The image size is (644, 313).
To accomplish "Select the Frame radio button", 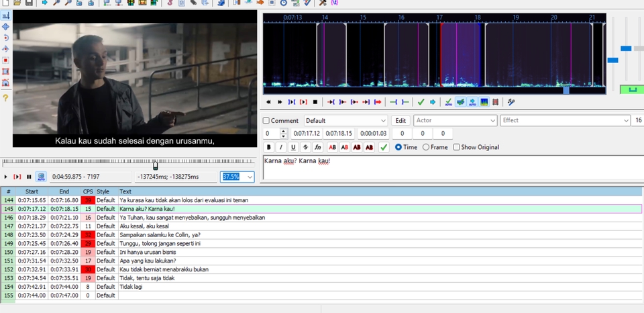I will [x=426, y=147].
